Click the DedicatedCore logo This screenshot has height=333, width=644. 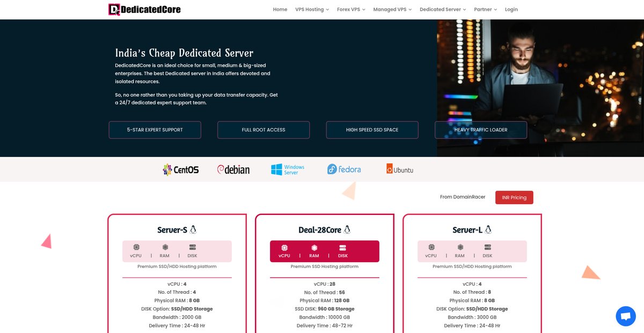144,9
